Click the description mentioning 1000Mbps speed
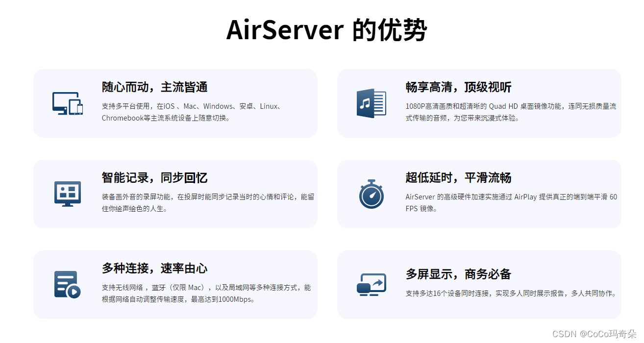Screen dimensions: 644x343 206,294
